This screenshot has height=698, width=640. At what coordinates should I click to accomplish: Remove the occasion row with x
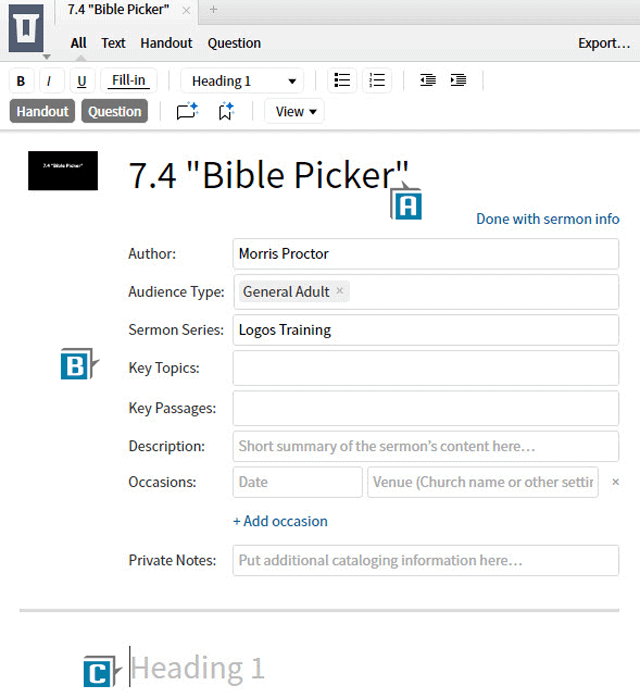616,482
